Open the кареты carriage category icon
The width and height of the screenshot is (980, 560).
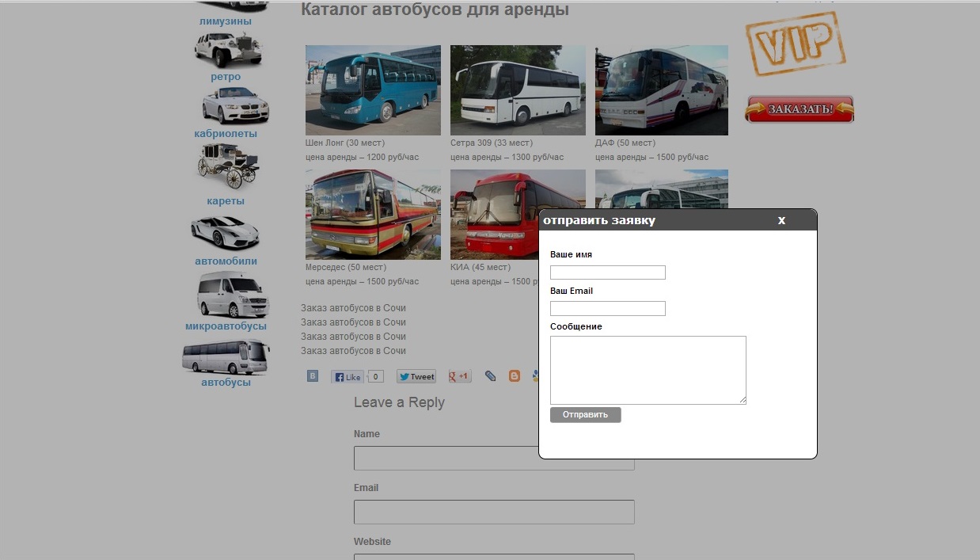(228, 167)
